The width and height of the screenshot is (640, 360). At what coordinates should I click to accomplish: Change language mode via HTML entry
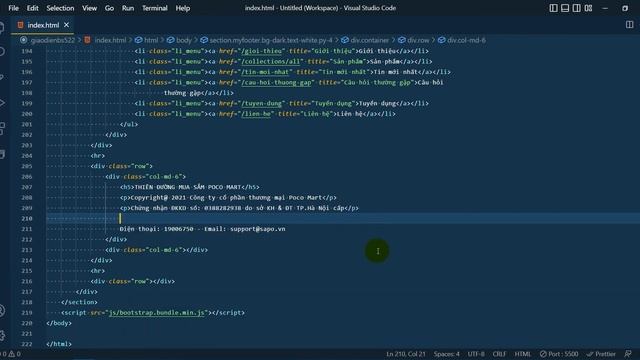[x=522, y=354]
